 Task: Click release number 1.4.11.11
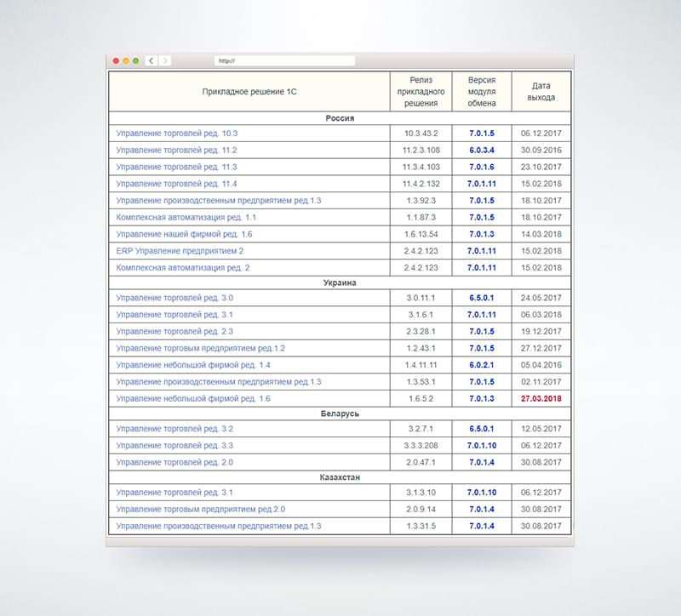421,365
